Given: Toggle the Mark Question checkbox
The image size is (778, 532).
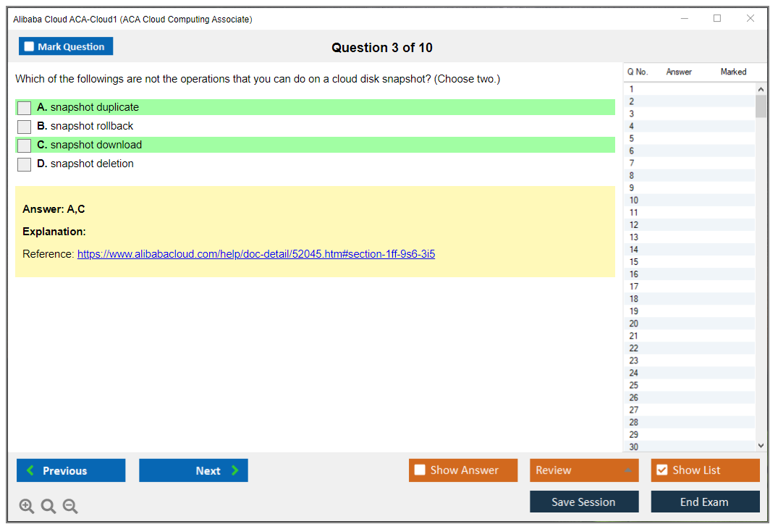Looking at the screenshot, I should coord(30,46).
